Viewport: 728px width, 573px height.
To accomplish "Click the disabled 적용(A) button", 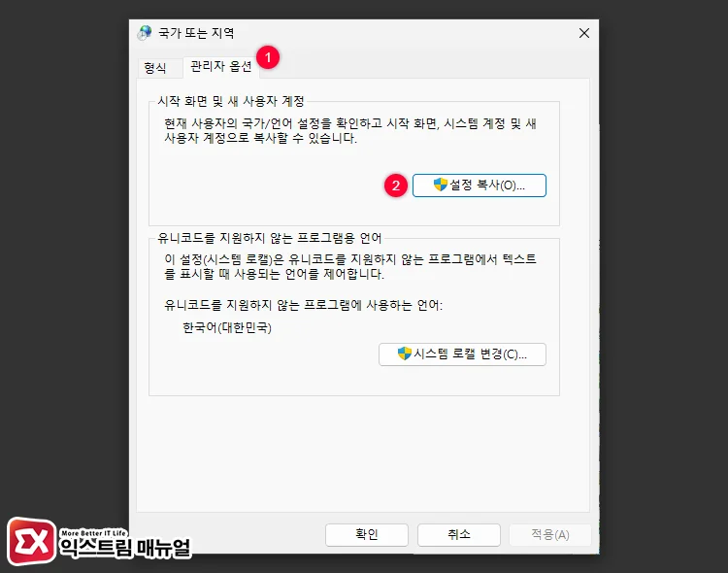I will pyautogui.click(x=550, y=535).
